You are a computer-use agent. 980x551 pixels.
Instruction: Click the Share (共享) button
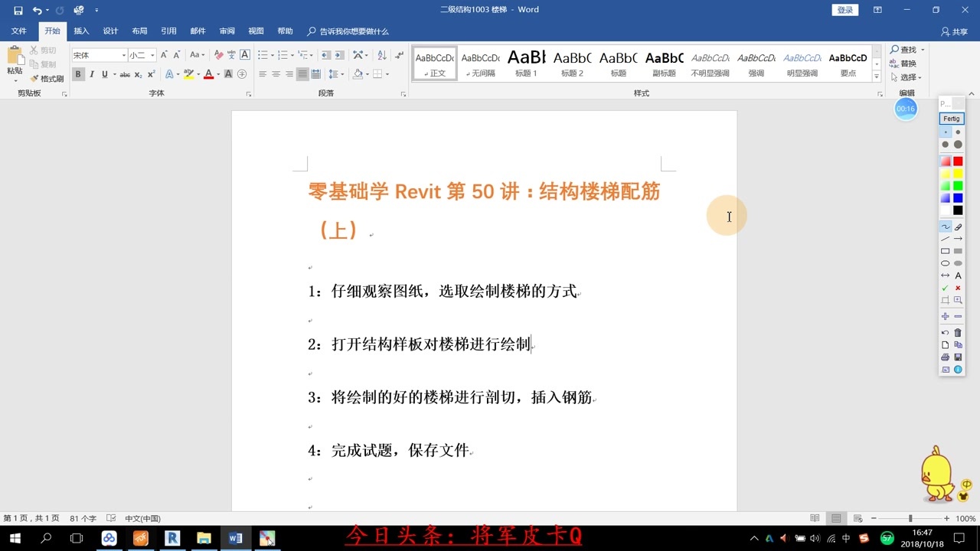click(954, 31)
